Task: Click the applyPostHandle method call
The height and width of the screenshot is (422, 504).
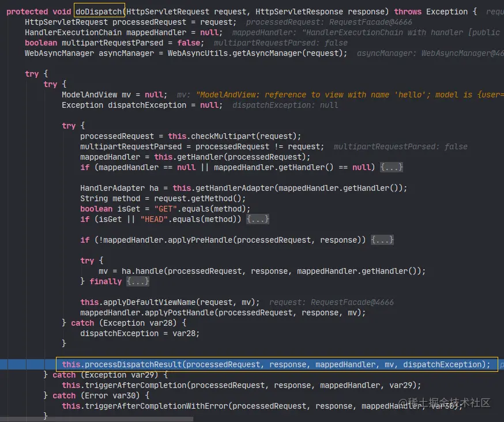Action: 179,312
